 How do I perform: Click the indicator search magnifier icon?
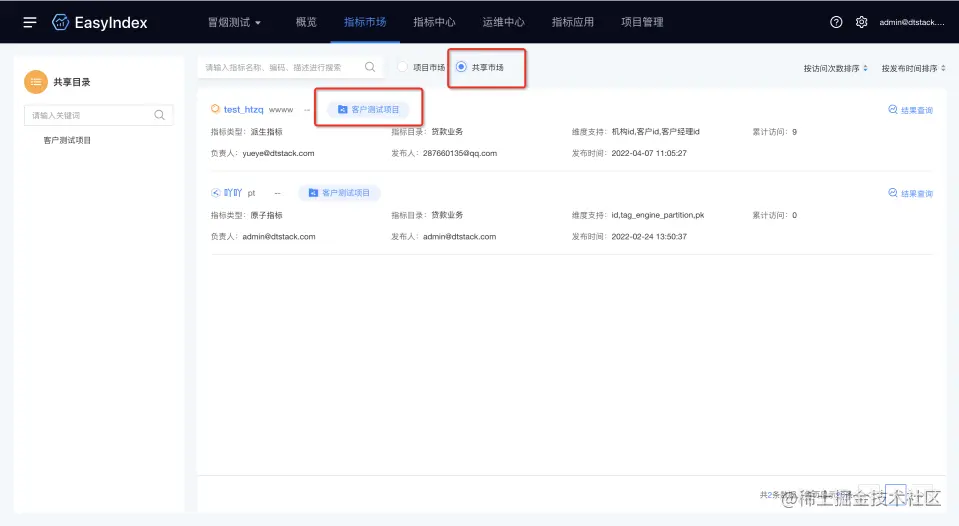(x=370, y=67)
